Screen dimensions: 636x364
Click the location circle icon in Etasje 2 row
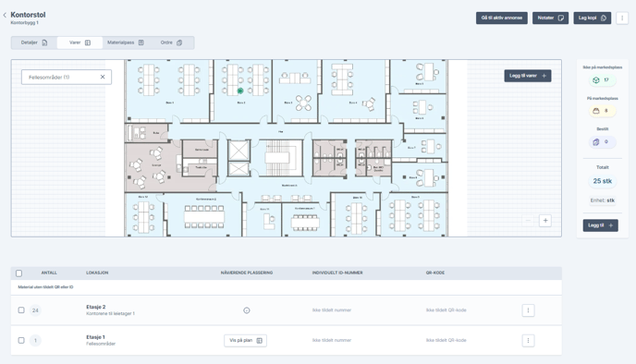click(x=247, y=310)
